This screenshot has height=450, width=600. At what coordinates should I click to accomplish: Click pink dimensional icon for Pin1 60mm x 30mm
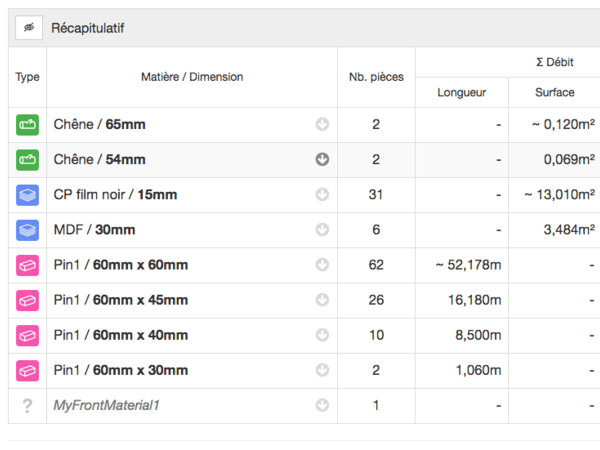pos(27,370)
